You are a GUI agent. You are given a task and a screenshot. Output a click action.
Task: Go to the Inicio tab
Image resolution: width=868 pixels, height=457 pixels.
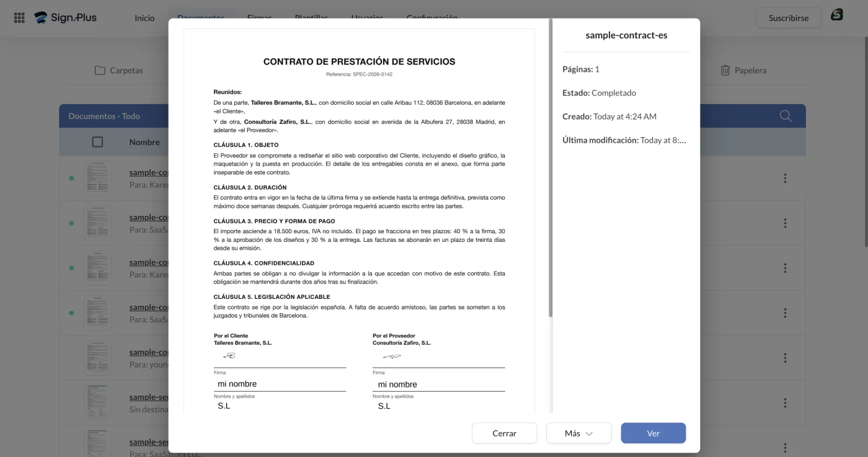(144, 18)
